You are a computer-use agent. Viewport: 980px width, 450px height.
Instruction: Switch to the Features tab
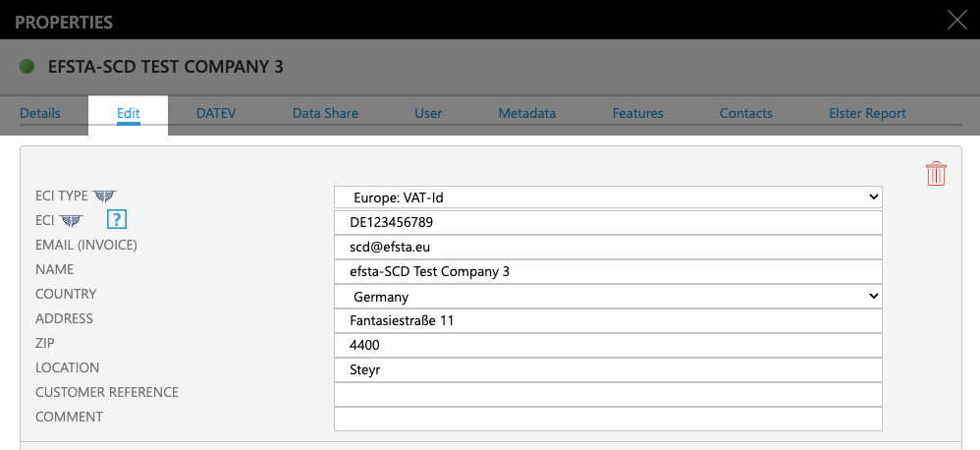click(x=637, y=113)
